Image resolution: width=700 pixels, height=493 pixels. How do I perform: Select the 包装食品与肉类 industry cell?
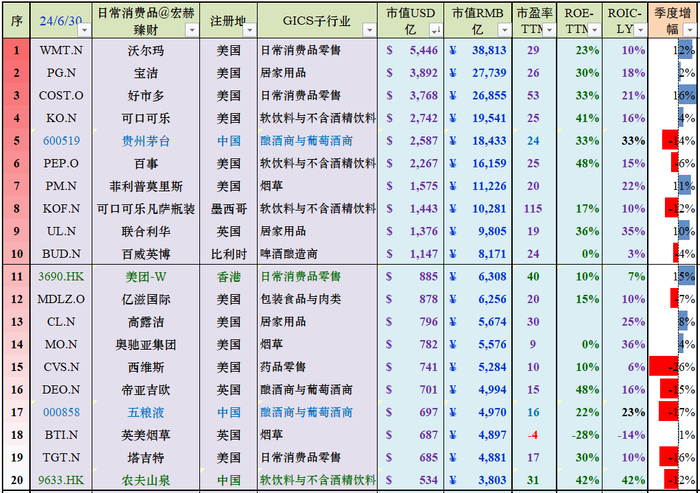pos(317,299)
